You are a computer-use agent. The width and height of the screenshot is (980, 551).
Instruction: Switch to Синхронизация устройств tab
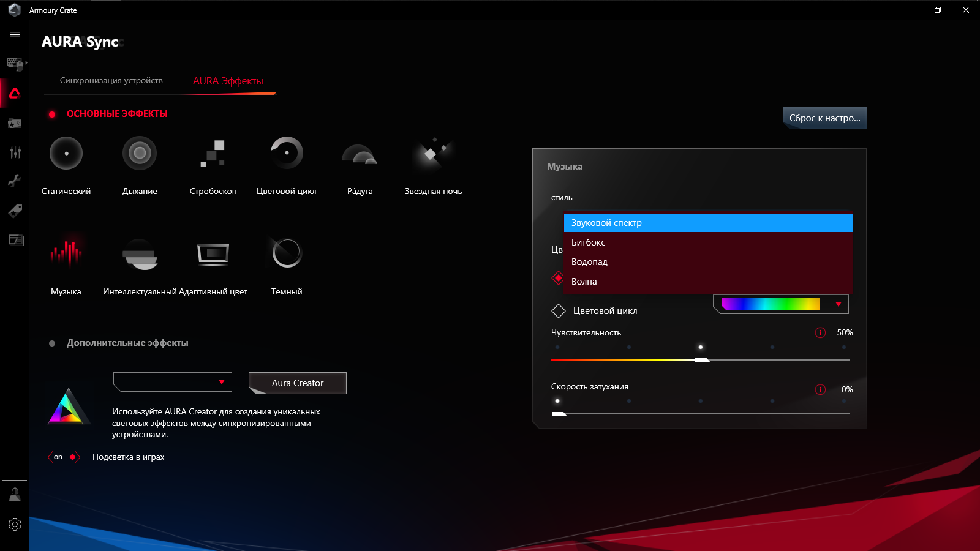click(x=111, y=81)
